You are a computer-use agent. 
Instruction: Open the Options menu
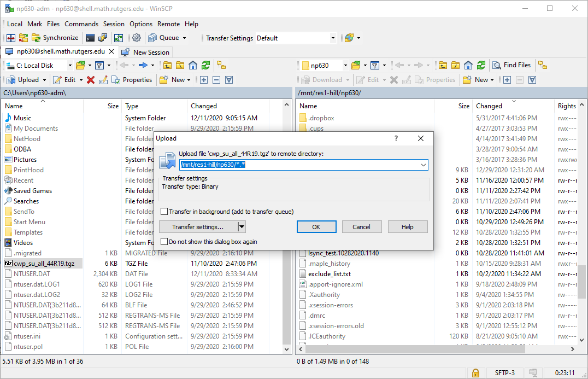click(x=141, y=24)
